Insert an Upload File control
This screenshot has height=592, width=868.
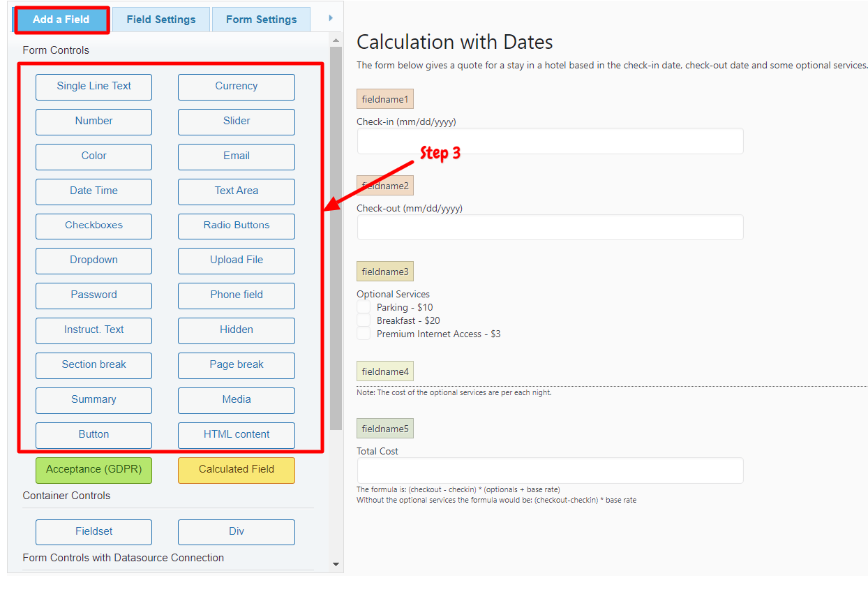coord(237,260)
